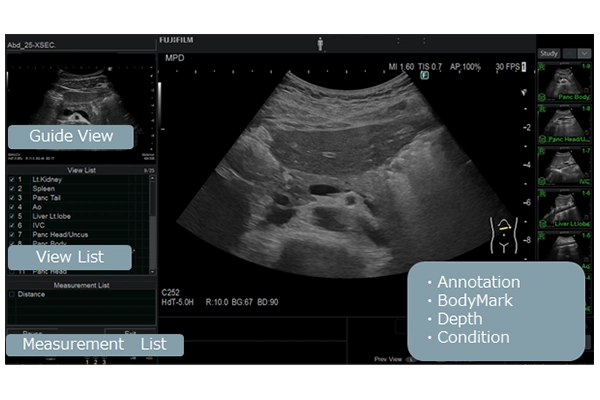Click the round icon on Panc Head/U thumbnail
The width and height of the screenshot is (600, 400).
(542, 139)
